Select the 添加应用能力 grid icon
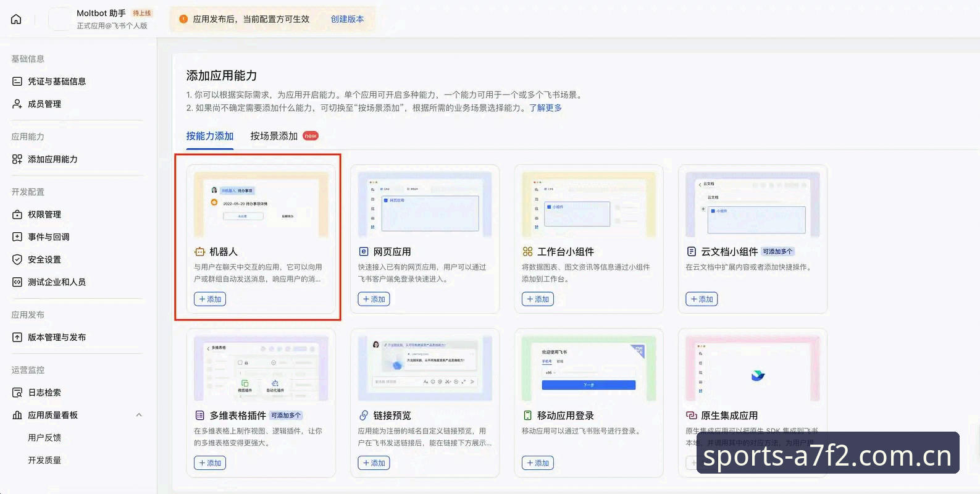The image size is (980, 494). coord(17,159)
